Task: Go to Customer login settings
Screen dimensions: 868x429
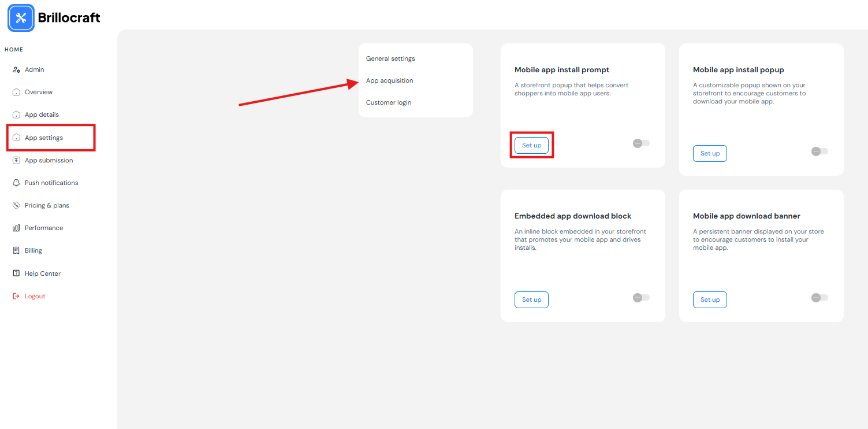Action: click(x=389, y=102)
